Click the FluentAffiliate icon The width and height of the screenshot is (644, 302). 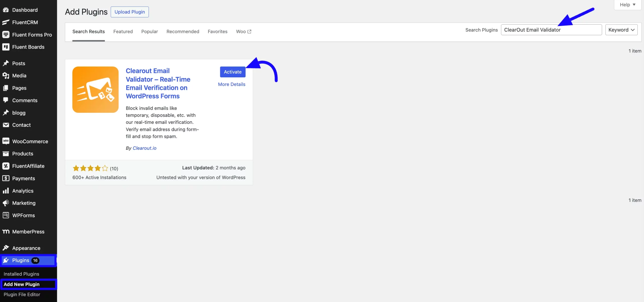[6, 166]
